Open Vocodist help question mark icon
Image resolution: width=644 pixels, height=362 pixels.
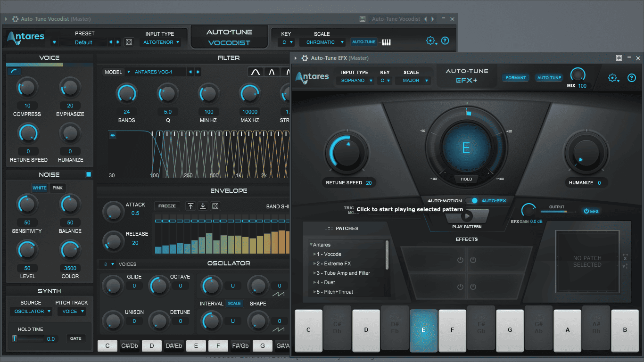[x=445, y=41]
